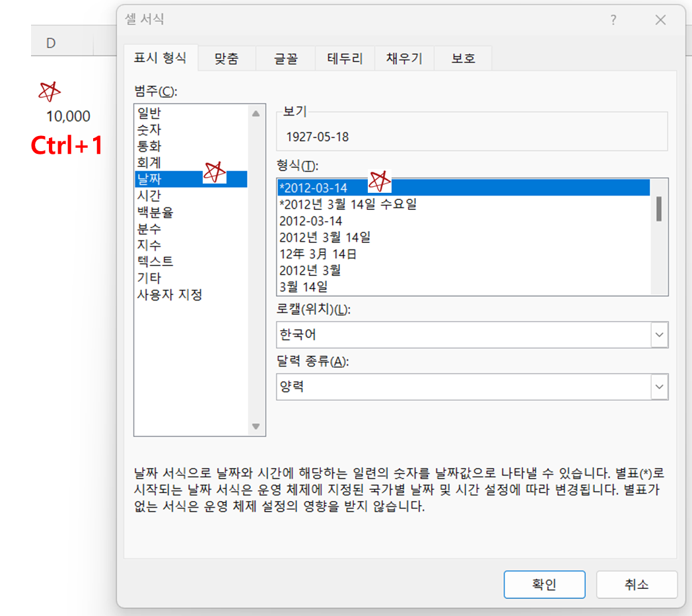The image size is (692, 616).
Task: Open the 달력 종류 dropdown
Action: [658, 386]
